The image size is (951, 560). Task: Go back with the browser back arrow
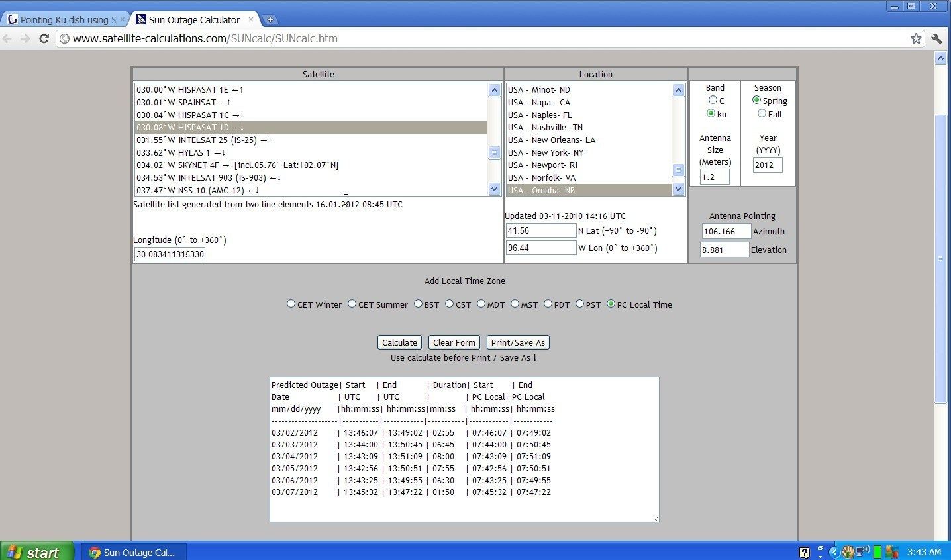click(8, 38)
